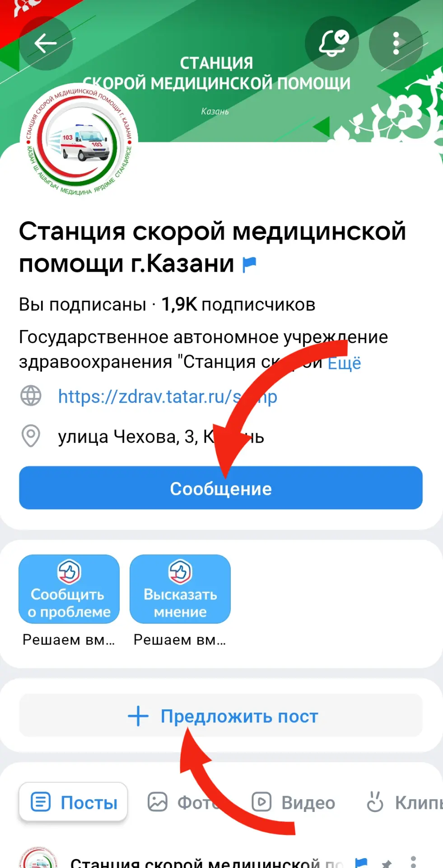Screen dimensions: 443x868
Task: Tap the location pin icon
Action: tap(31, 436)
